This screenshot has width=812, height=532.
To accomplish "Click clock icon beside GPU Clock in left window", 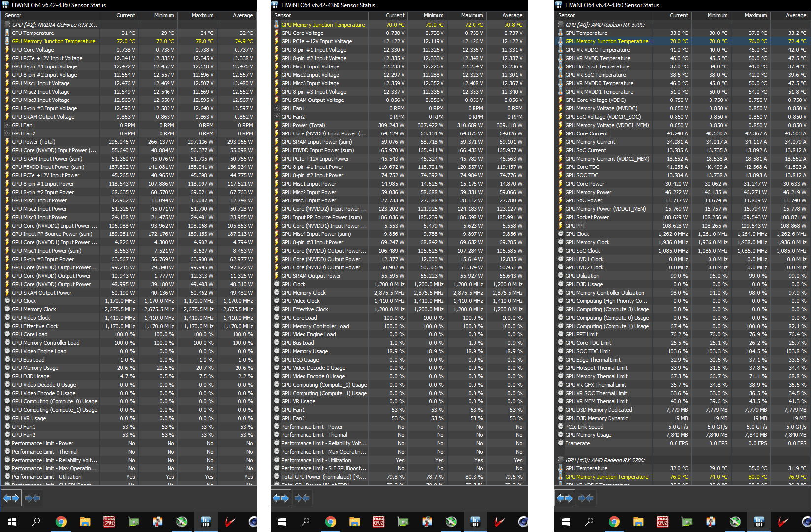I will (7, 301).
